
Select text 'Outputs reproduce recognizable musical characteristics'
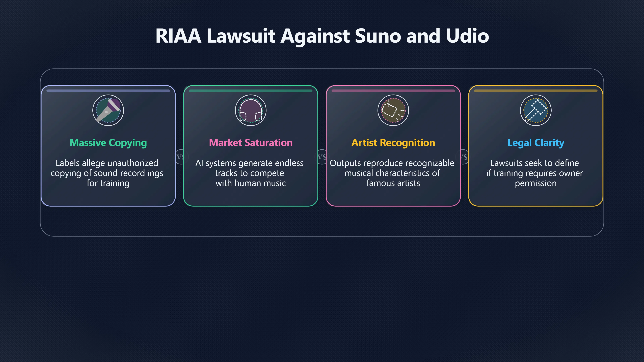click(392, 168)
